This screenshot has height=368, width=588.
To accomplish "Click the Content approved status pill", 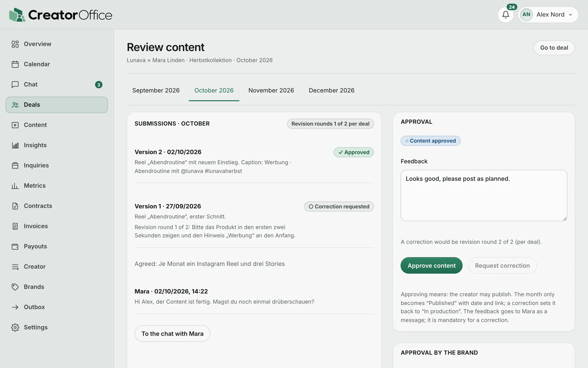I will click(x=430, y=141).
